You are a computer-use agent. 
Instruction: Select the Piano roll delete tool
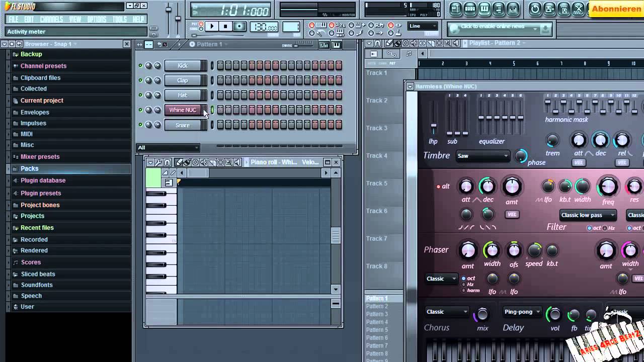[x=195, y=162]
